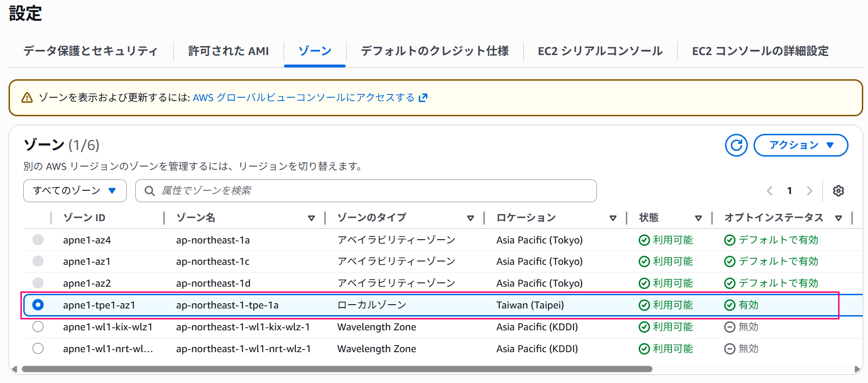Click external link icon after global view link
Viewport: 868px width, 383px height.
click(x=423, y=98)
